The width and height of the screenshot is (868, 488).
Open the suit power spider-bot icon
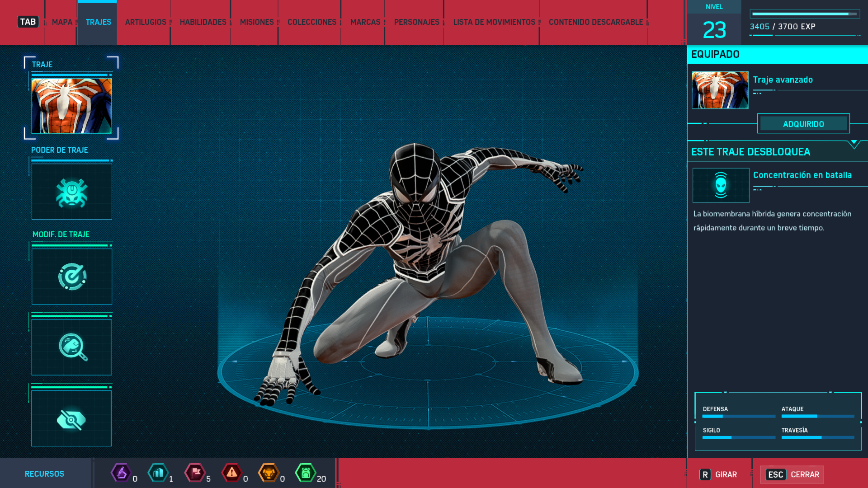pos(71,192)
